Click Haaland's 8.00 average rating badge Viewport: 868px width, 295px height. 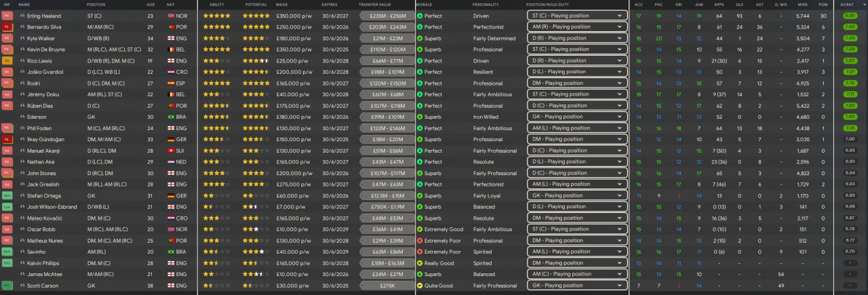(850, 15)
